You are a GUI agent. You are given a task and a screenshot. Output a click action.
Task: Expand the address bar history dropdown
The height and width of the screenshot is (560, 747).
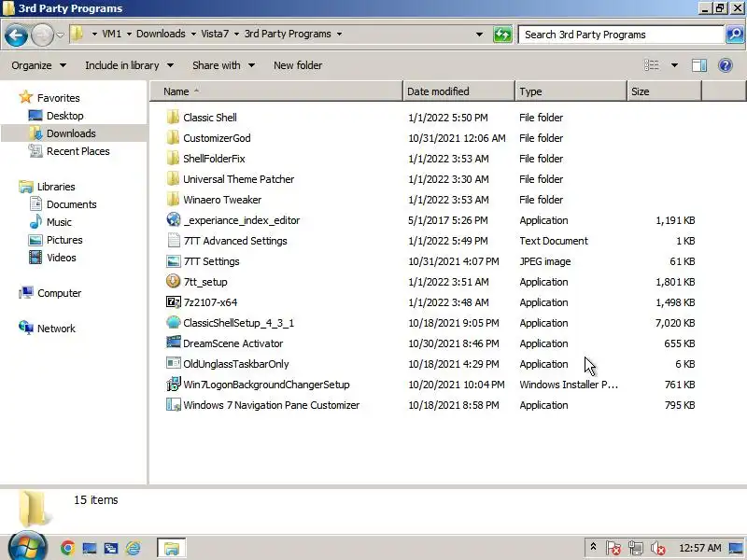[479, 35]
